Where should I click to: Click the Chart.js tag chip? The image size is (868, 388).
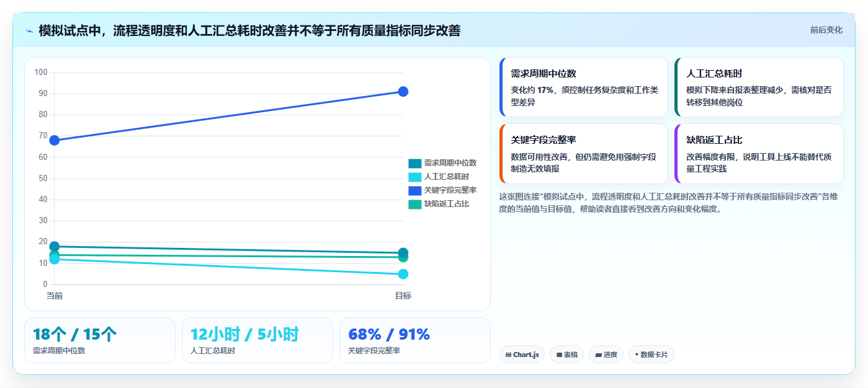coord(522,355)
